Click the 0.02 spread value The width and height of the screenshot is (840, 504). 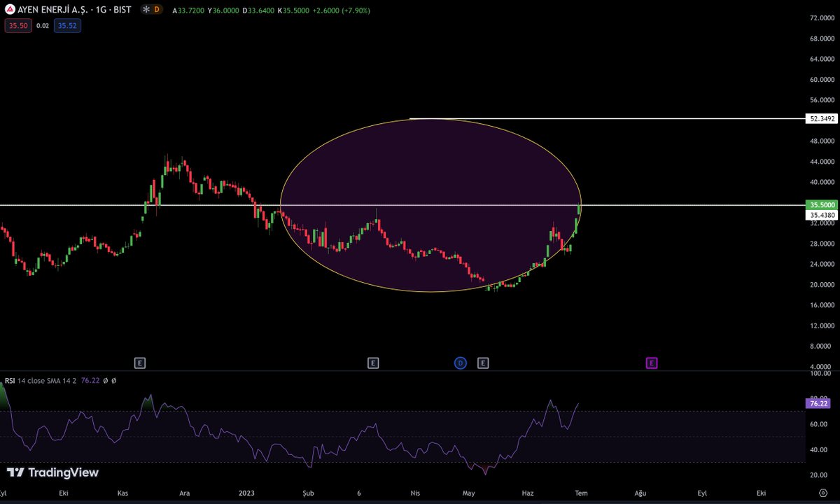point(42,25)
